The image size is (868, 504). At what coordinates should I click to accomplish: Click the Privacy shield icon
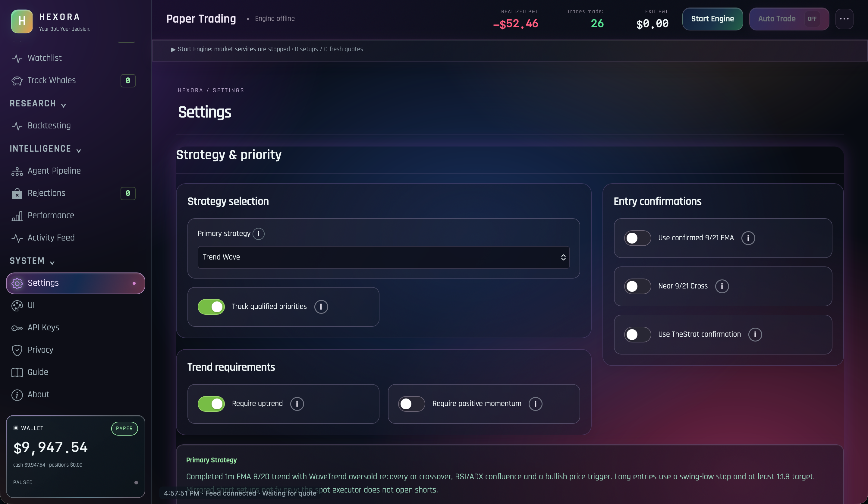click(x=17, y=350)
